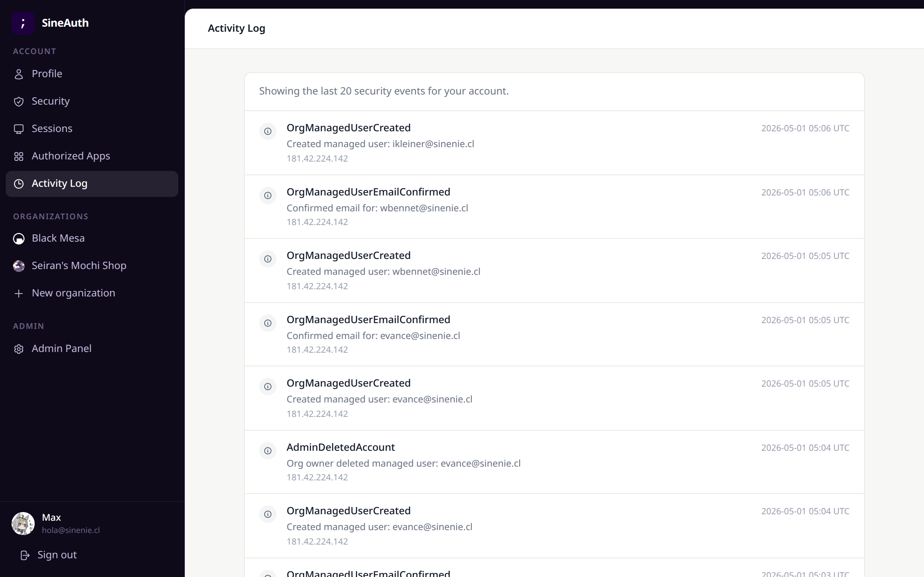Click info icon beside AdminDeletedAccount event
This screenshot has height=577, width=924.
coord(268,451)
